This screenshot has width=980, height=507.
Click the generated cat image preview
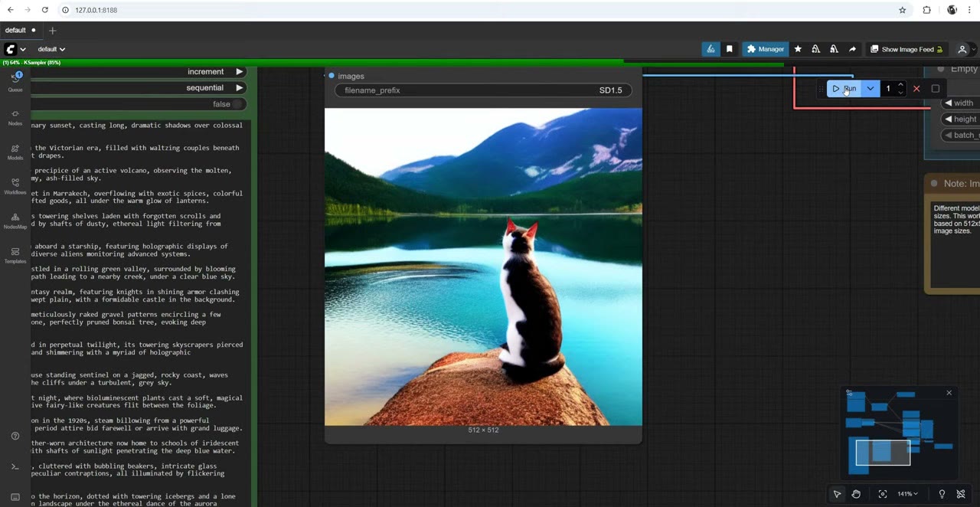point(483,267)
